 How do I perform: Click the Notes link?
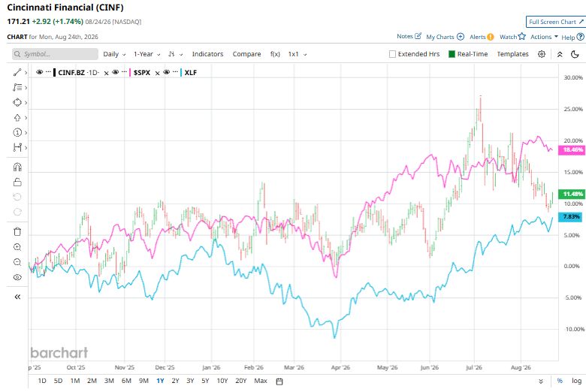pos(405,36)
